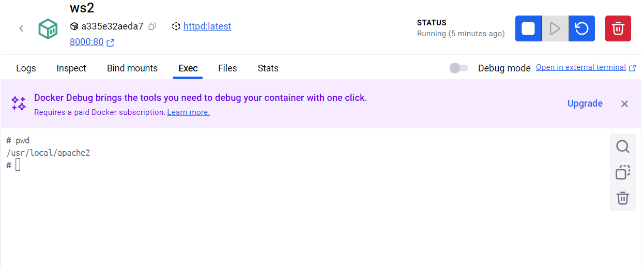Image resolution: width=644 pixels, height=267 pixels.
Task: Copy terminal contents using the copy icon
Action: click(623, 172)
